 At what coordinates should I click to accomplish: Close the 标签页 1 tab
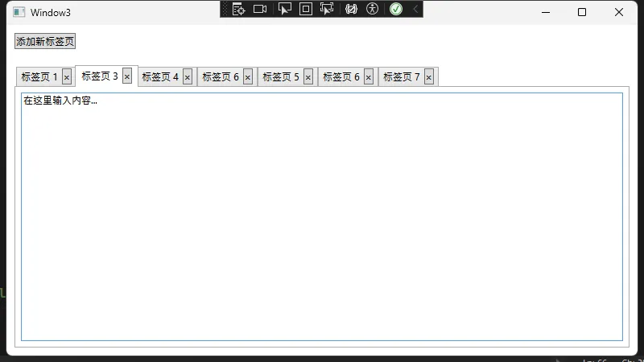click(67, 77)
